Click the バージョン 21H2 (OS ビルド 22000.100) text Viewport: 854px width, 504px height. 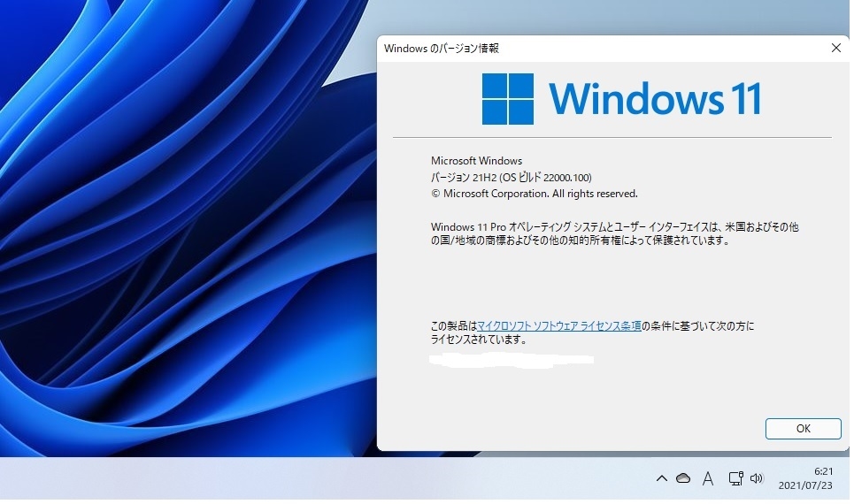pyautogui.click(x=511, y=177)
